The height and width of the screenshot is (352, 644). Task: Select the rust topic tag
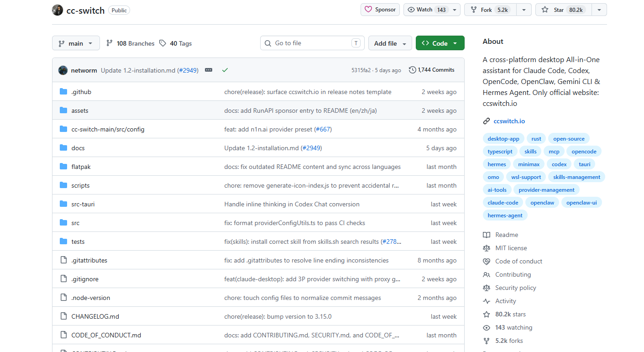[x=536, y=139]
